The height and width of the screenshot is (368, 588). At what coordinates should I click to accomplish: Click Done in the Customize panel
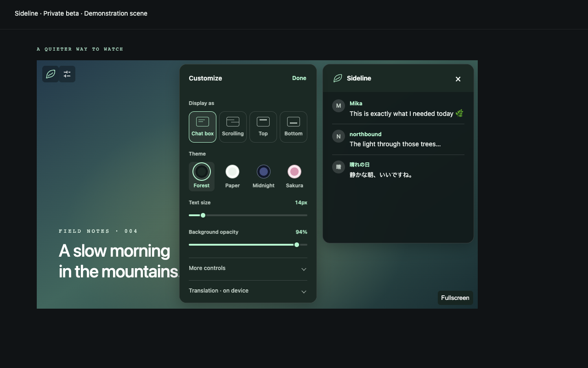(299, 78)
